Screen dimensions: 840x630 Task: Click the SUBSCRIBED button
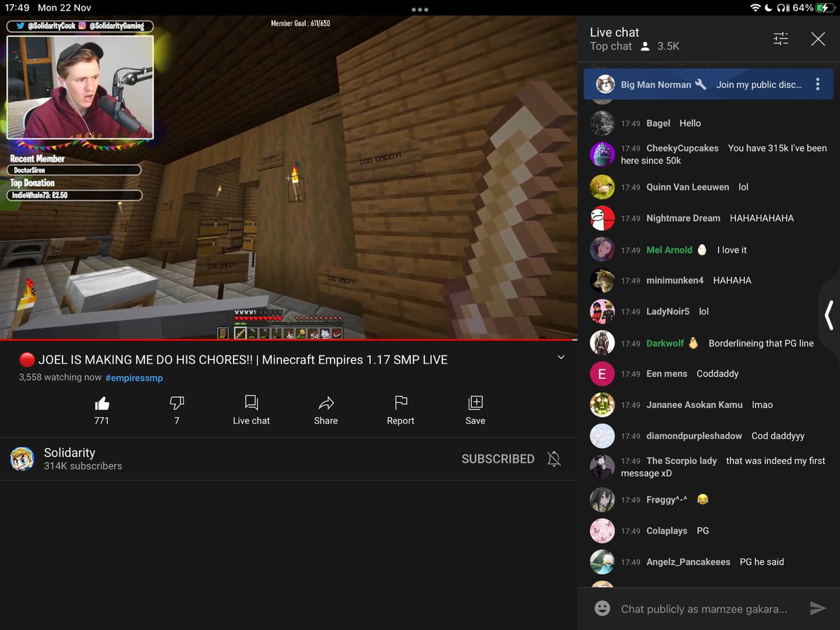point(498,459)
